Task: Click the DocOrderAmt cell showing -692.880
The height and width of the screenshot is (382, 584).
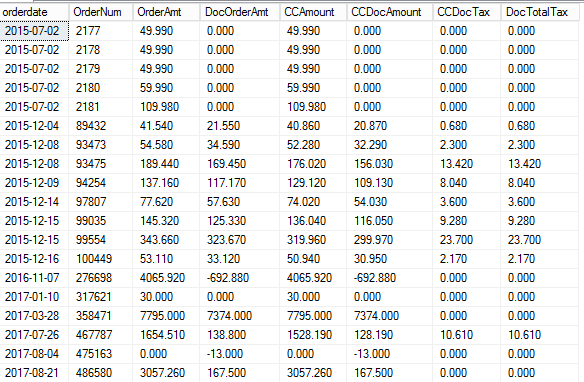Action: click(x=240, y=278)
